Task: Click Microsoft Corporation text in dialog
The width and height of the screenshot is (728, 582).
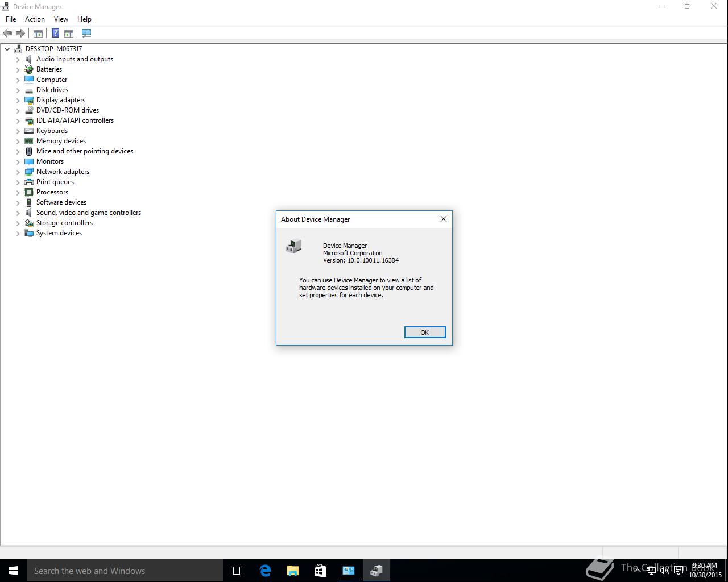Action: tap(353, 253)
